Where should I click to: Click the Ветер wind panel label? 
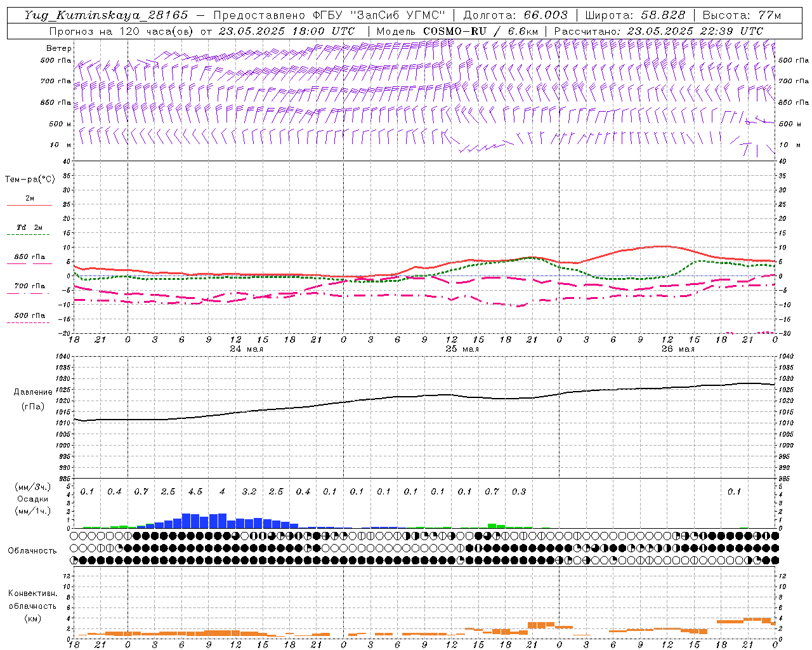click(x=58, y=48)
